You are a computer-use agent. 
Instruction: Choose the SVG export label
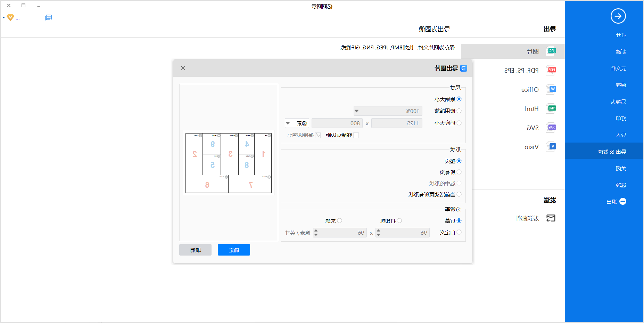coord(533,128)
